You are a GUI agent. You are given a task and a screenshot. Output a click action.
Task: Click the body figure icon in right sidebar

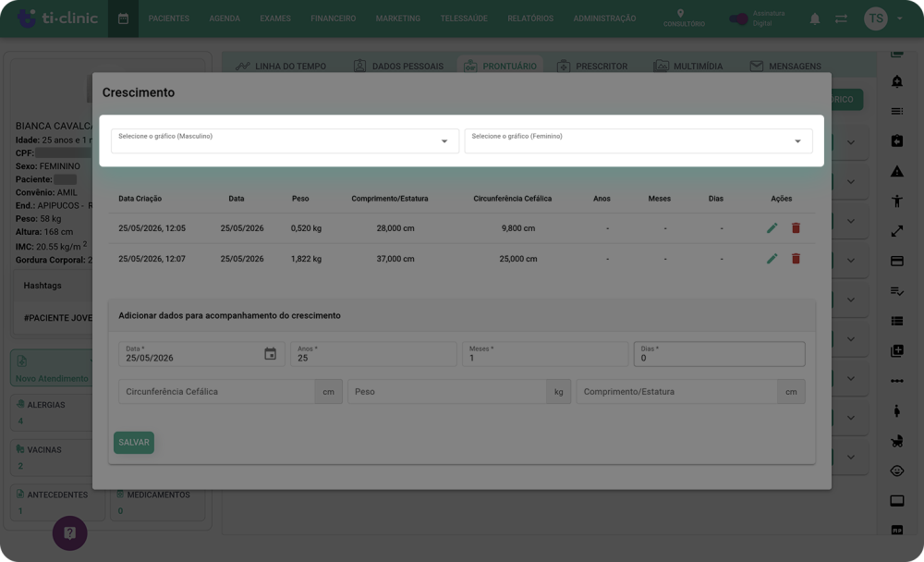tap(897, 202)
